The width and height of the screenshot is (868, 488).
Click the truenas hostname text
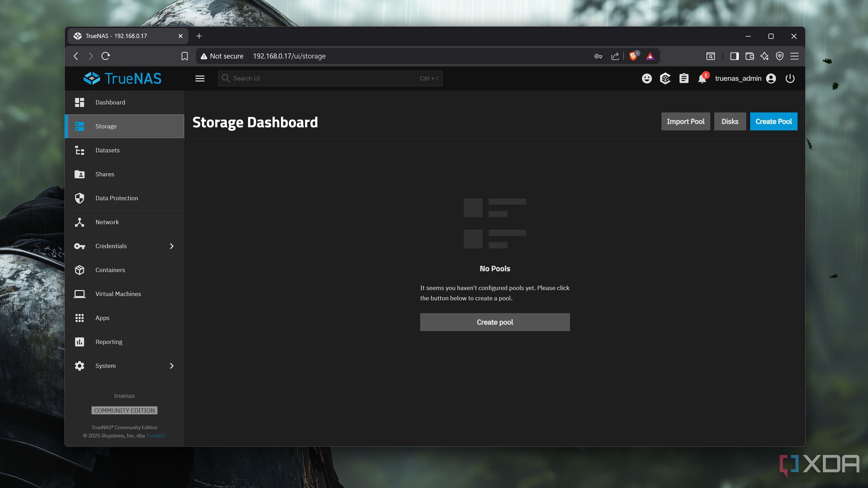(x=124, y=396)
